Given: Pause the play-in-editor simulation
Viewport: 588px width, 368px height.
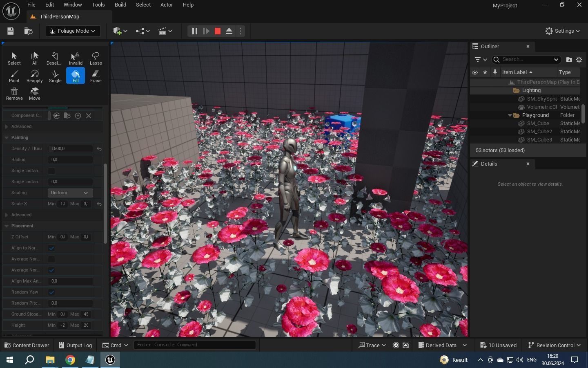Looking at the screenshot, I should (194, 31).
